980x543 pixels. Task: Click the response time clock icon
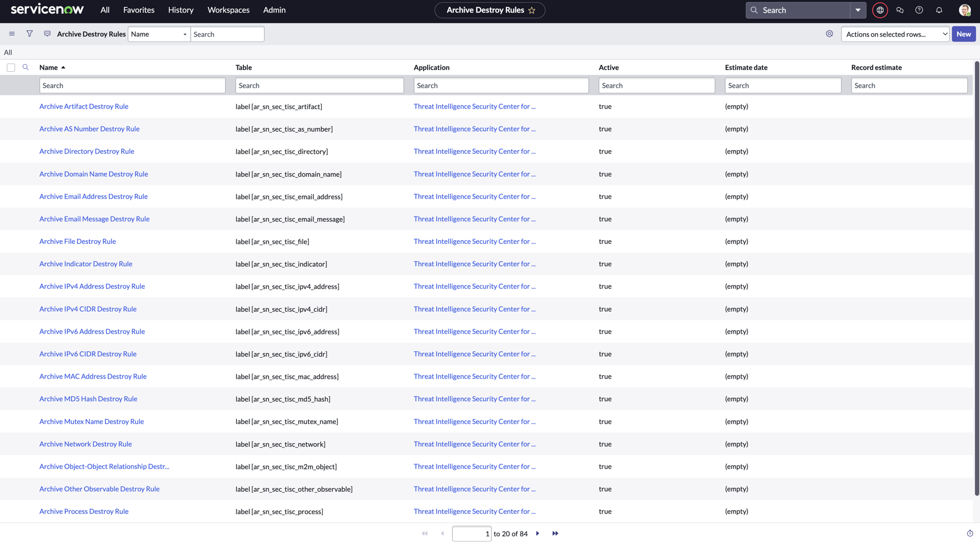point(970,534)
